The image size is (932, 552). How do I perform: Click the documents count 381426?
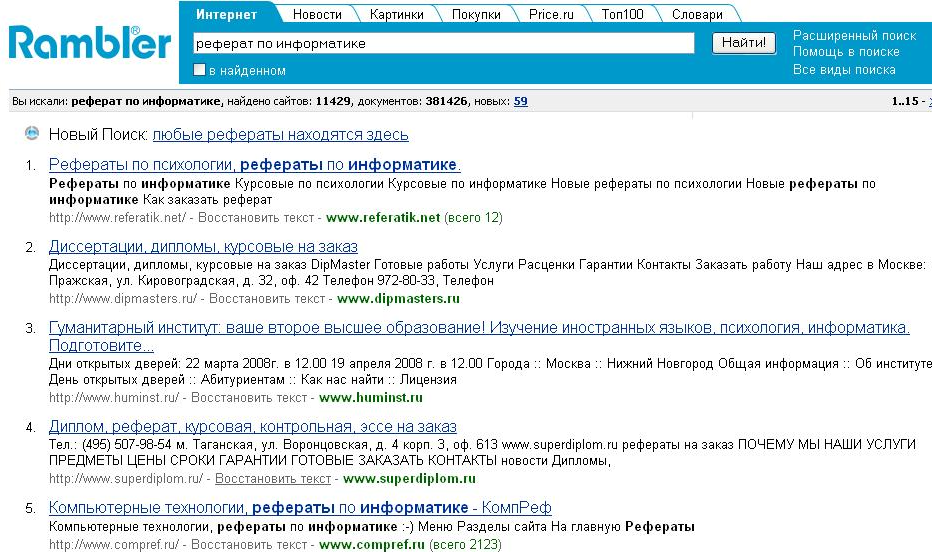click(x=446, y=101)
